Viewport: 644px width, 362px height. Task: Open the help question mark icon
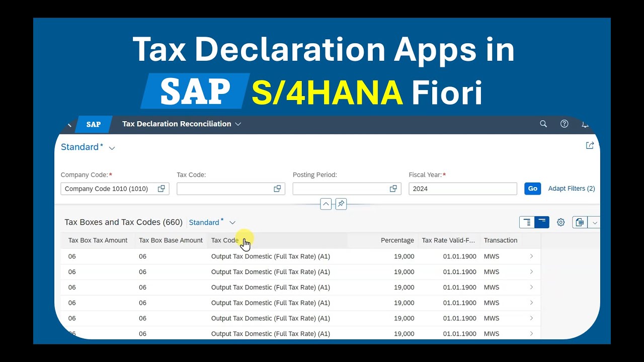(x=565, y=124)
